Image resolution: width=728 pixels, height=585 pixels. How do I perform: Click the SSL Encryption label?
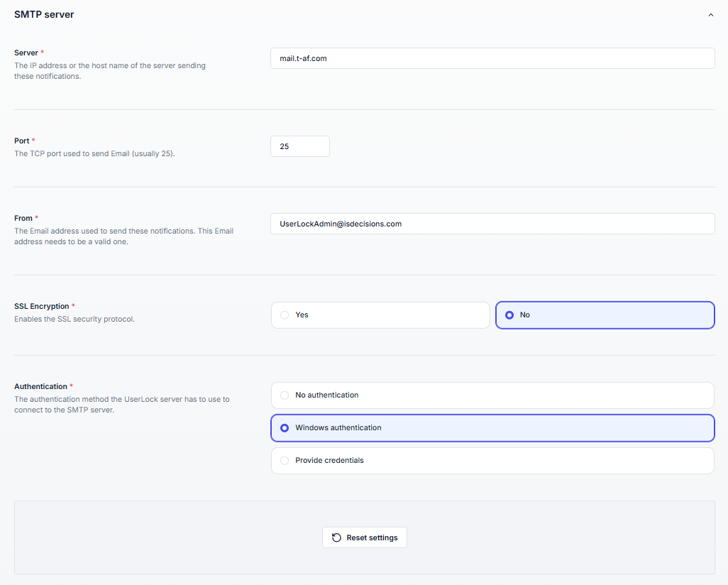click(x=41, y=306)
